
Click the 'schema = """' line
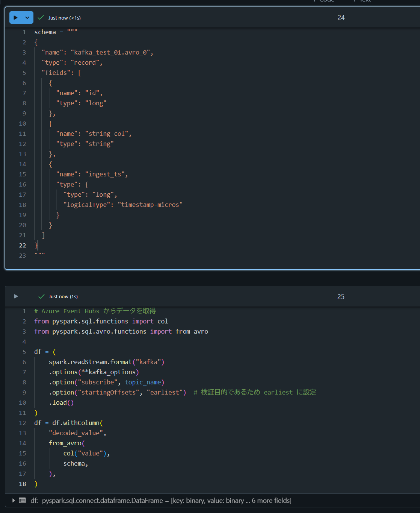pos(56,32)
